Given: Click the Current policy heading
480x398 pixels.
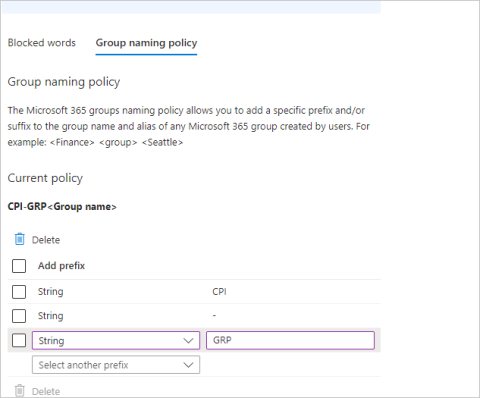Looking at the screenshot, I should 45,178.
